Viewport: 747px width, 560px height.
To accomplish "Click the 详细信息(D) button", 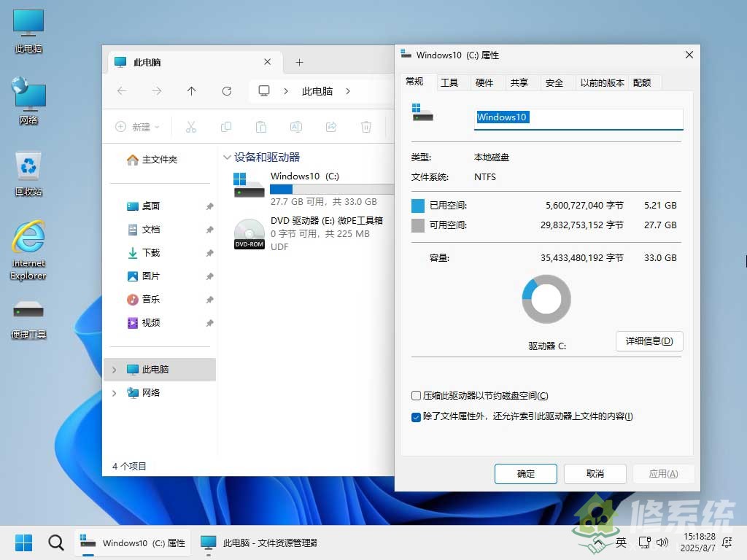I will click(x=649, y=341).
